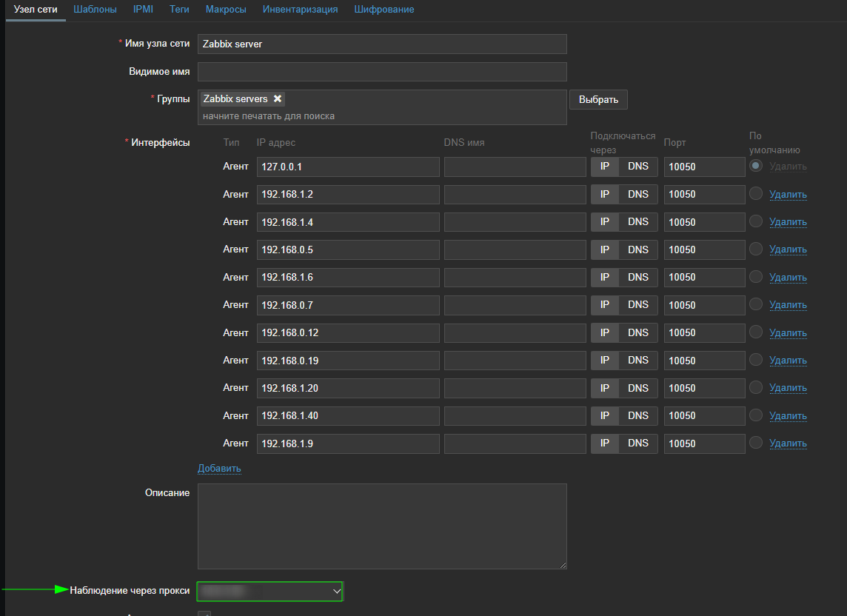Click the Выбрать button for groups
This screenshot has width=847, height=616.
point(598,99)
